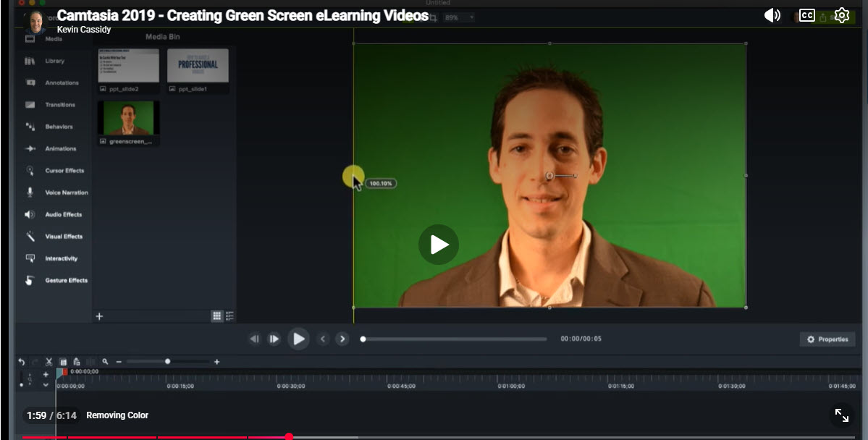Screen dimensions: 868x440
Task: Add media with the plus button
Action: (99, 316)
